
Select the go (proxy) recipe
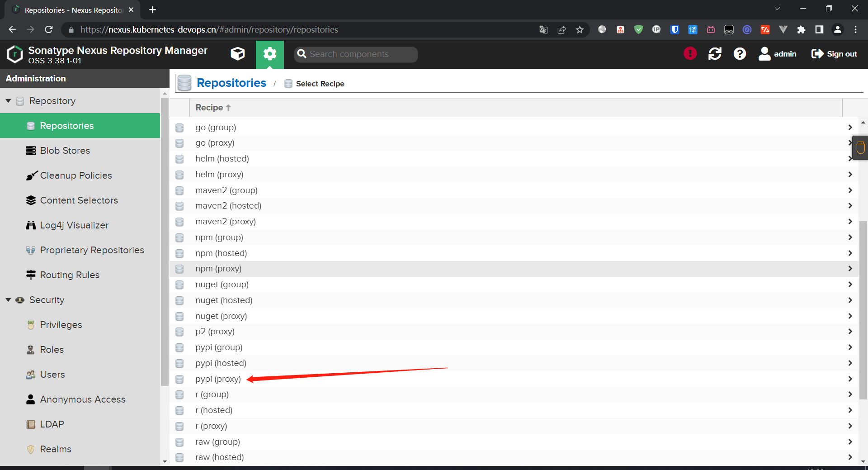point(514,143)
